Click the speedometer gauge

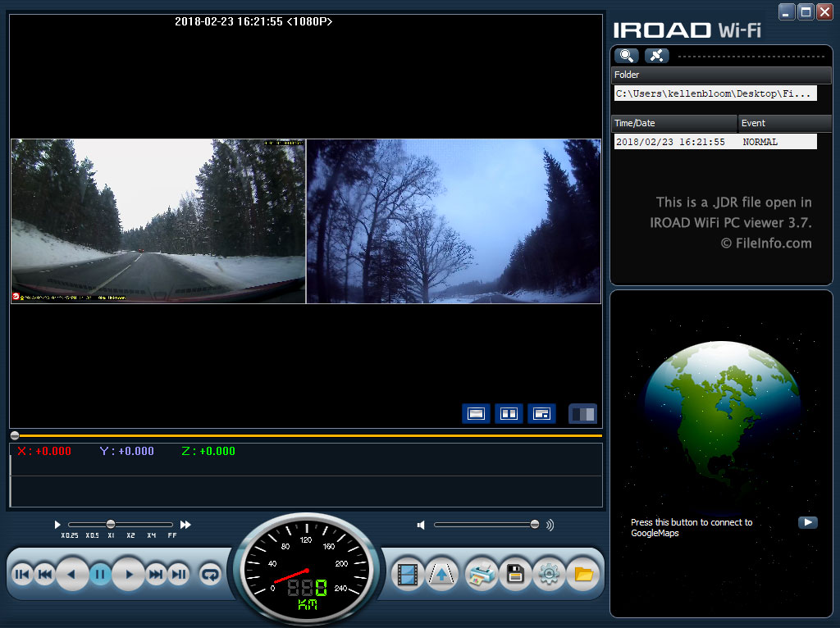point(307,569)
